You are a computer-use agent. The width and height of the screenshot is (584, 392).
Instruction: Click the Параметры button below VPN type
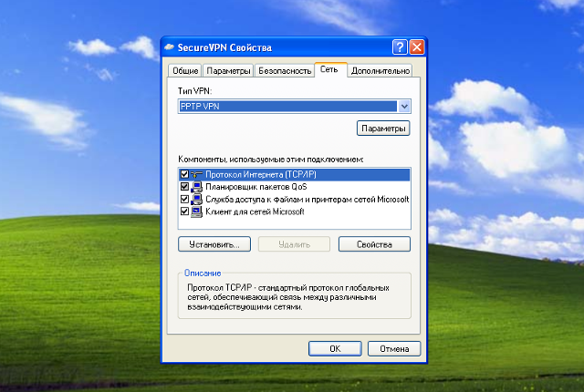383,129
